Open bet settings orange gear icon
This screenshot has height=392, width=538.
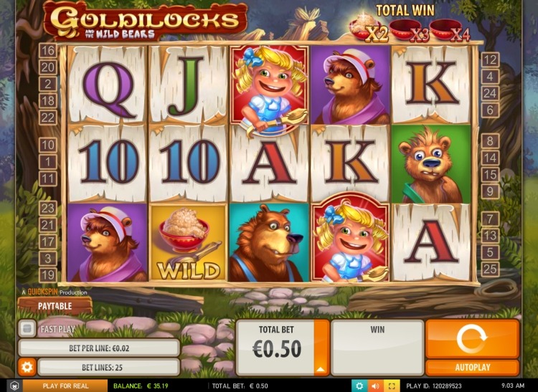pyautogui.click(x=27, y=368)
